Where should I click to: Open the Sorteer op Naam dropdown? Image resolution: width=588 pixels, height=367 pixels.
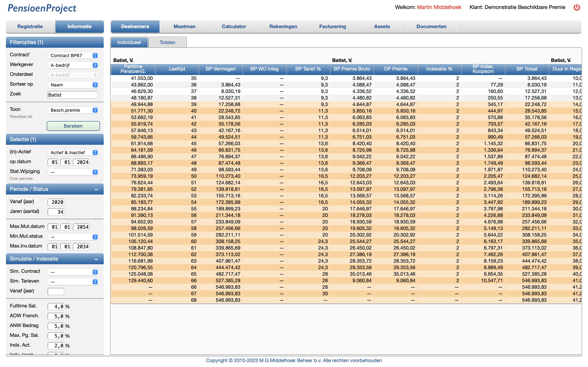73,85
